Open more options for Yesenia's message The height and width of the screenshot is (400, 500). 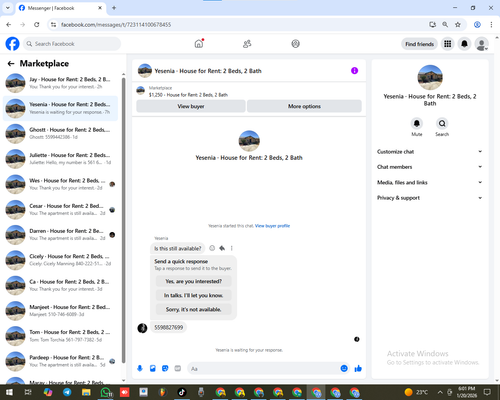[231, 248]
